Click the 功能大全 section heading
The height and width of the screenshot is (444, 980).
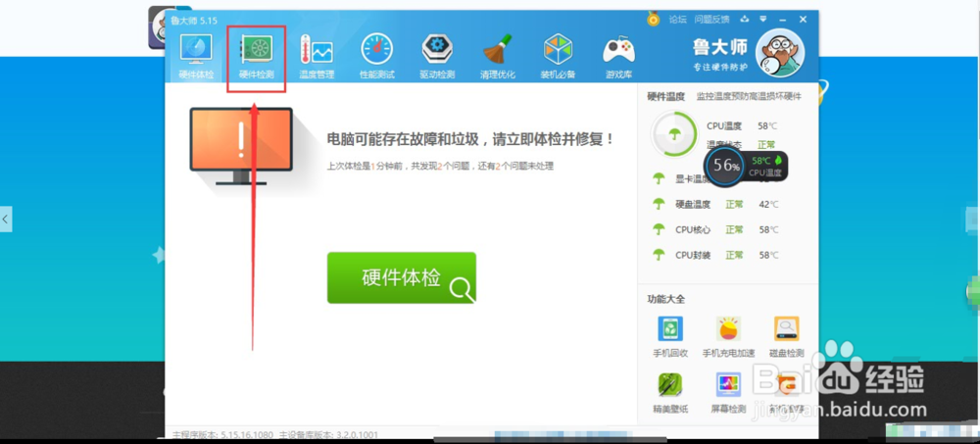pyautogui.click(x=665, y=299)
